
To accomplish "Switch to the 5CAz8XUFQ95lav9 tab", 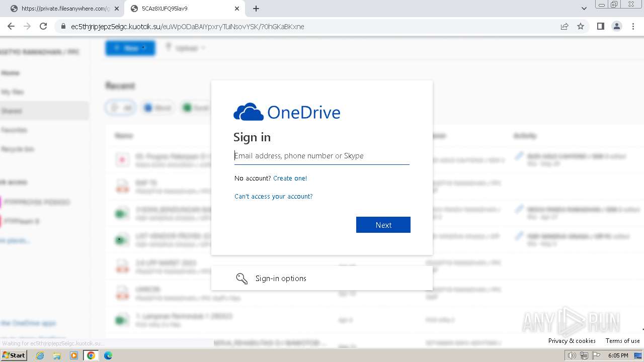I will click(184, 9).
